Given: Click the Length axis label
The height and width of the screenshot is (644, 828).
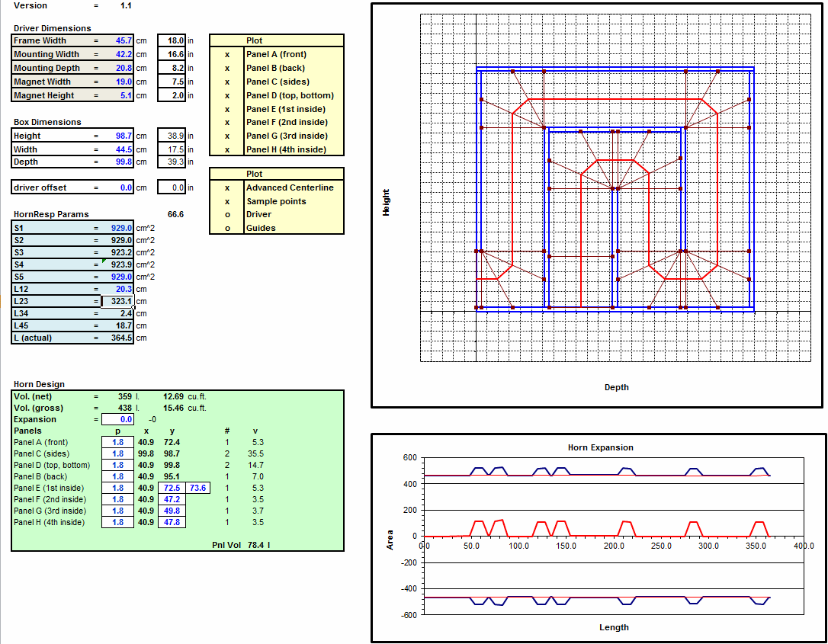Looking at the screenshot, I should point(614,627).
